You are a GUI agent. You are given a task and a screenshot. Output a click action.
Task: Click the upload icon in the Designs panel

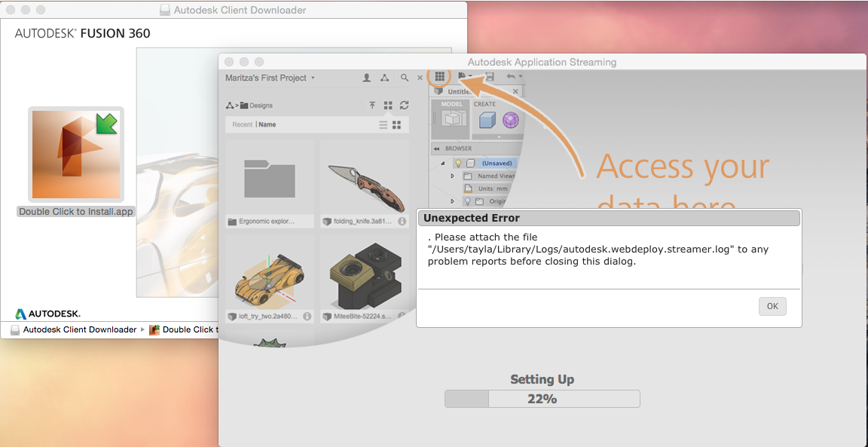pos(372,106)
